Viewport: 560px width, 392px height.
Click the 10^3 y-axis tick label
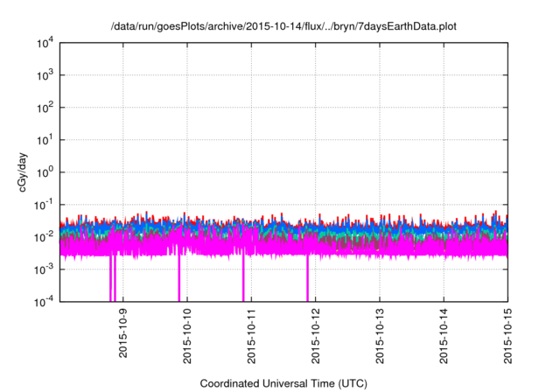tap(45, 75)
